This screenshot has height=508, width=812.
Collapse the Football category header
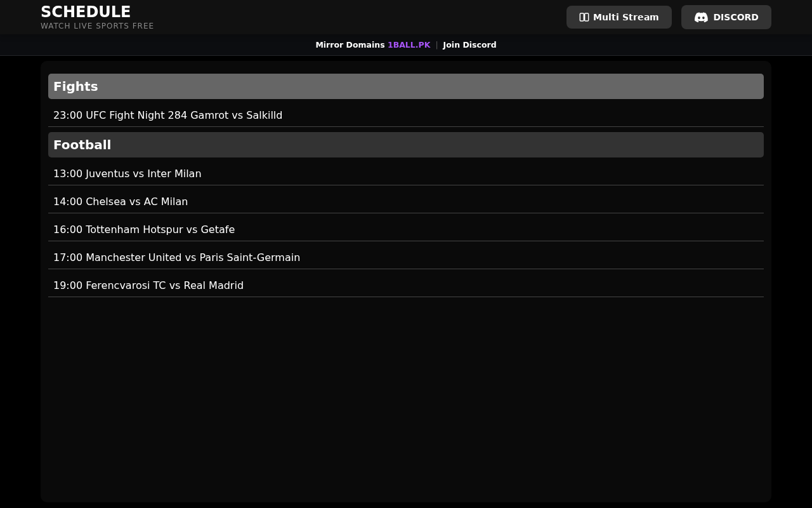(x=406, y=145)
